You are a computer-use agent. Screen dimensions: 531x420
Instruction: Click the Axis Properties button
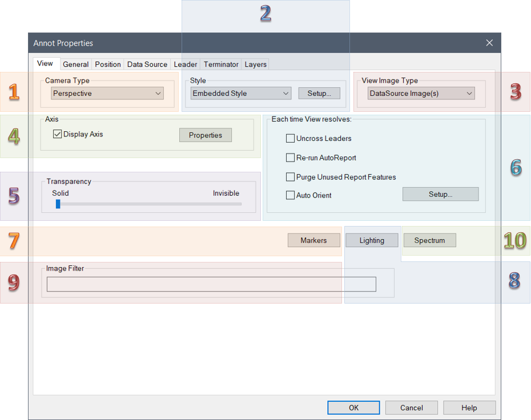[206, 135]
